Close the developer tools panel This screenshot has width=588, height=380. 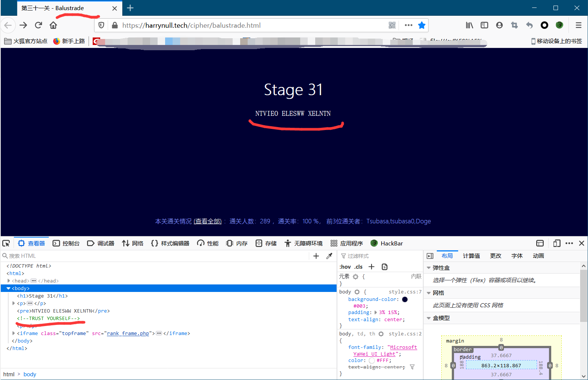click(x=582, y=243)
